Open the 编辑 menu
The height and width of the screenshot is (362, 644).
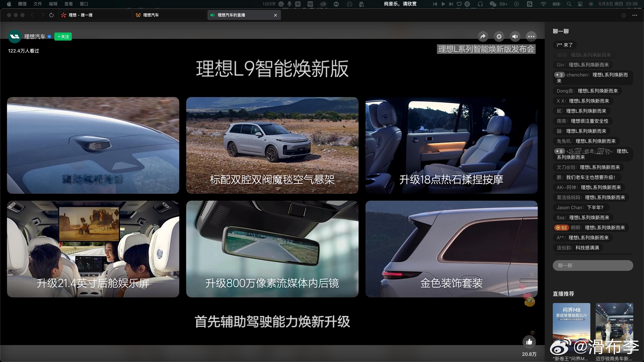coord(53,4)
